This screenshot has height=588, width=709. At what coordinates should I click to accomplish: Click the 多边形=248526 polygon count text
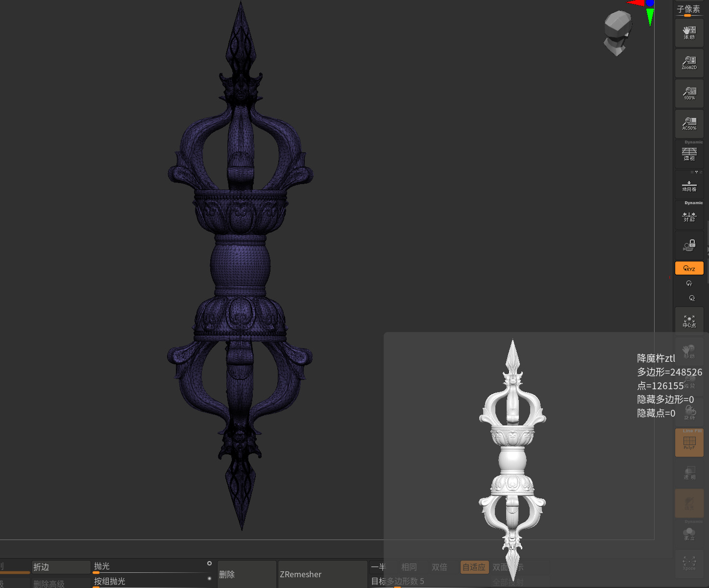[669, 372]
